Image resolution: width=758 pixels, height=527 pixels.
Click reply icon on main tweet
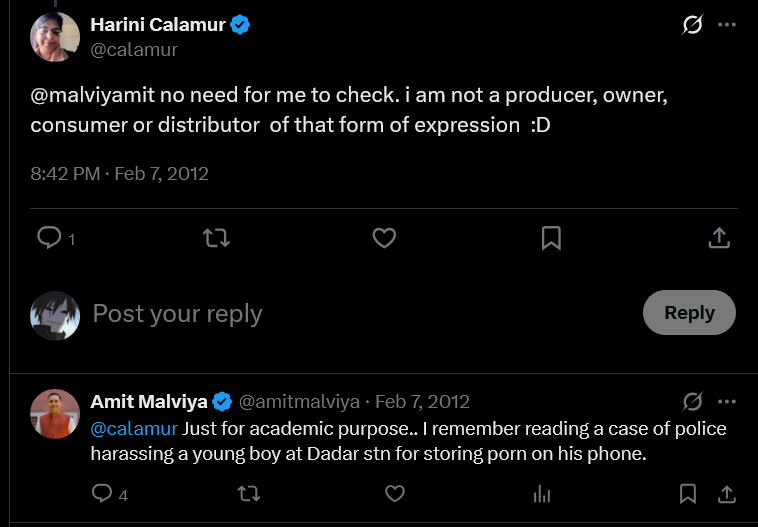pos(49,238)
